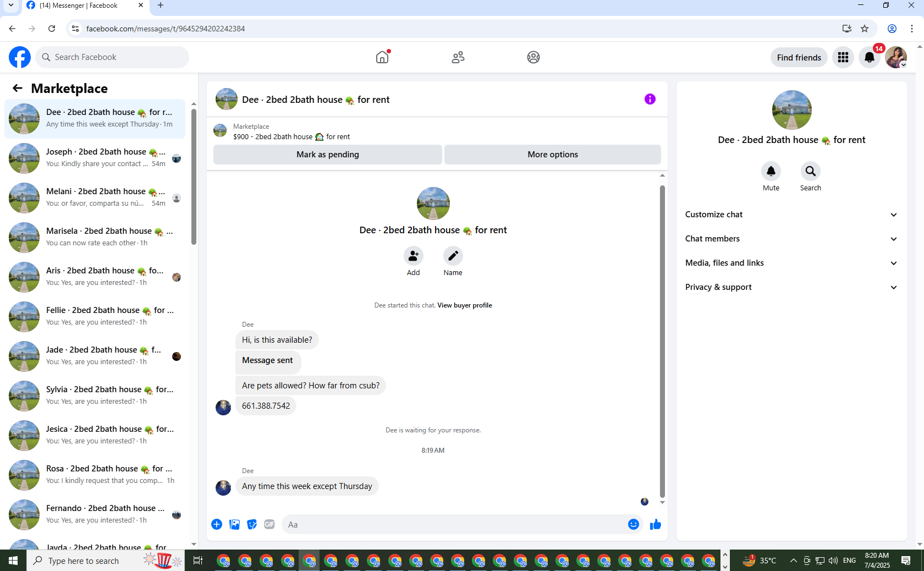Screen dimensions: 924x571
Task: Open Dee conversation in the list
Action: [x=95, y=118]
